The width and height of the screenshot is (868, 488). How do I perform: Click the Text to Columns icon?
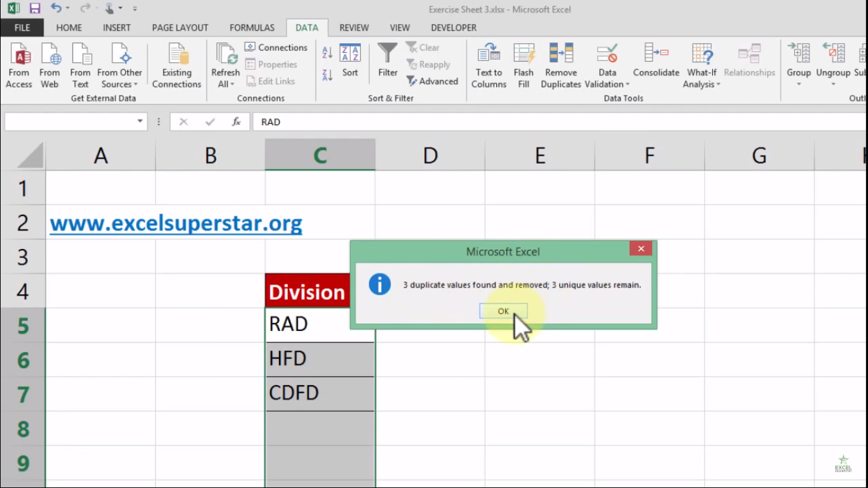[489, 55]
